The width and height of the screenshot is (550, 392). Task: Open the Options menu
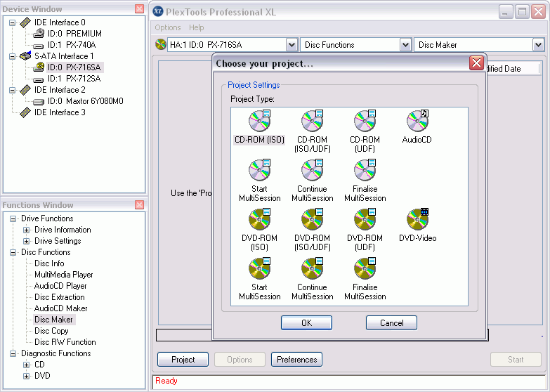(x=168, y=27)
